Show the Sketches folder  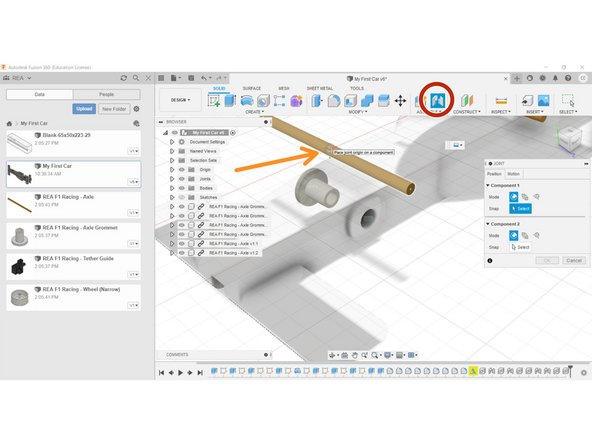click(182, 197)
